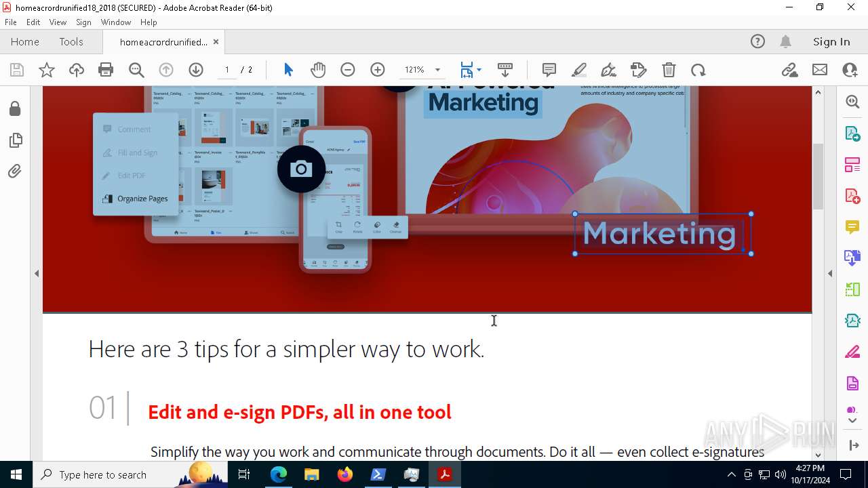
Task: Open Firefox from taskbar
Action: click(x=345, y=474)
